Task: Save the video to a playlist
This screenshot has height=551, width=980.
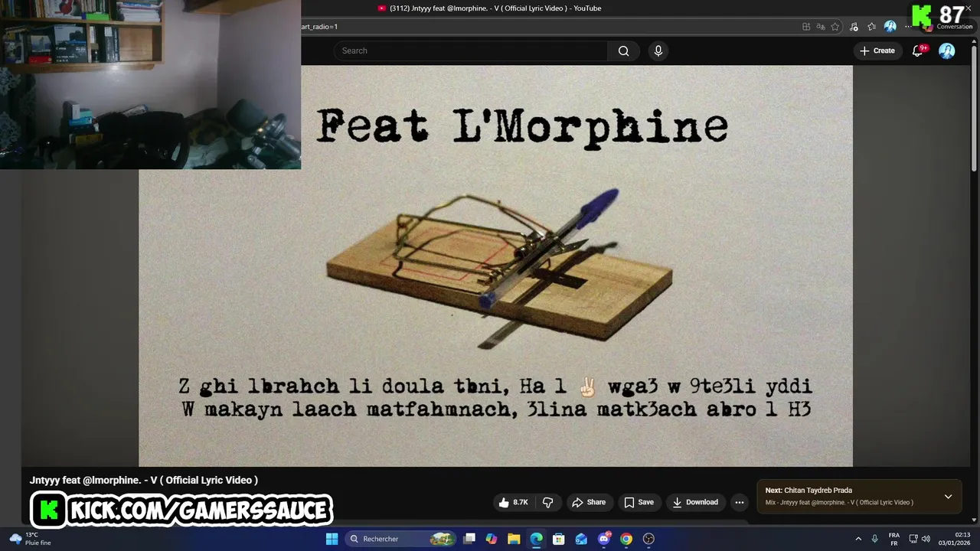Action: [639, 502]
